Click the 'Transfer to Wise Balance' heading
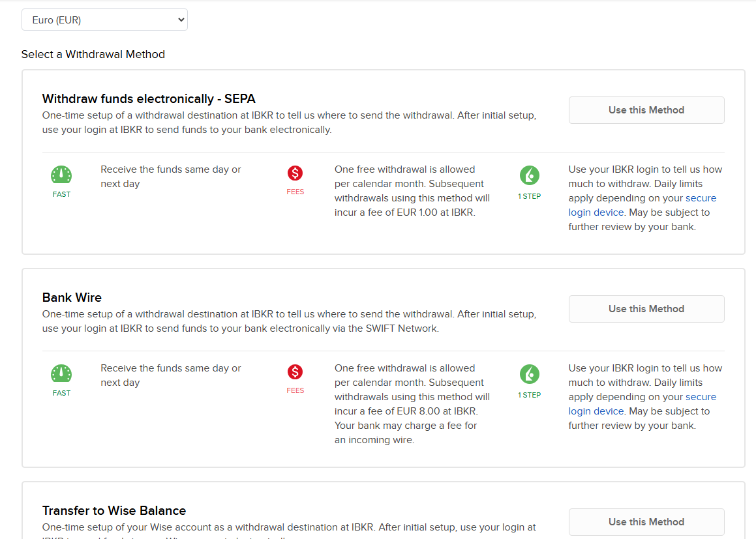Image resolution: width=756 pixels, height=539 pixels. (114, 511)
